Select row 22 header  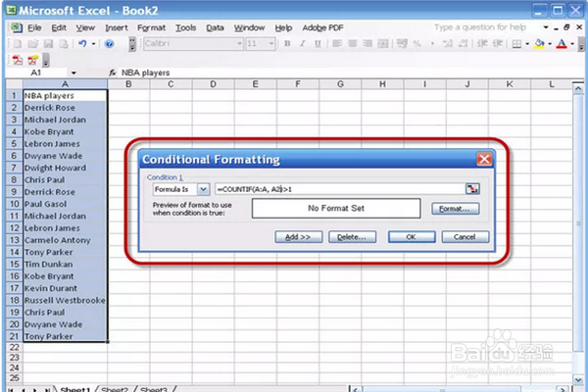tap(14, 347)
